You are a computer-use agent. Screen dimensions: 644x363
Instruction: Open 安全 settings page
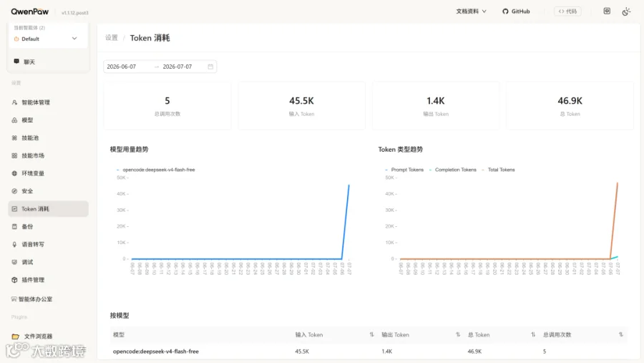[48, 190]
